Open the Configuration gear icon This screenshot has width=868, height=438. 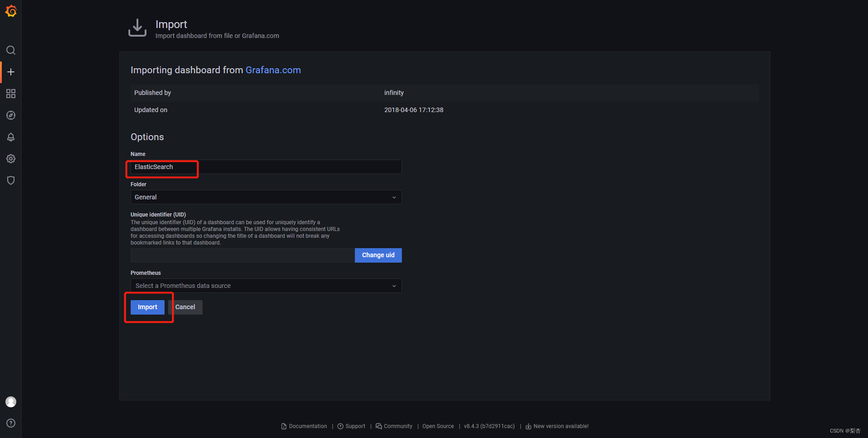pos(11,159)
